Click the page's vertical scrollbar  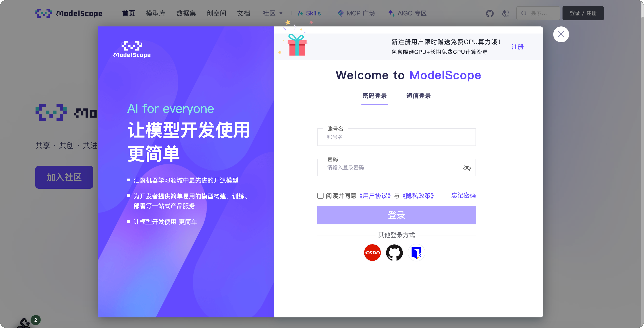(x=642, y=164)
